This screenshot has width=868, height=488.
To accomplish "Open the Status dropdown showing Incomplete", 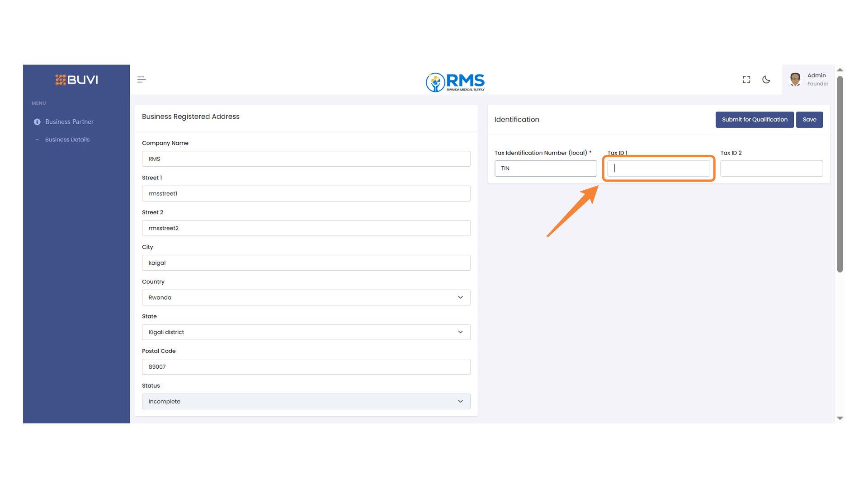I will [x=306, y=401].
